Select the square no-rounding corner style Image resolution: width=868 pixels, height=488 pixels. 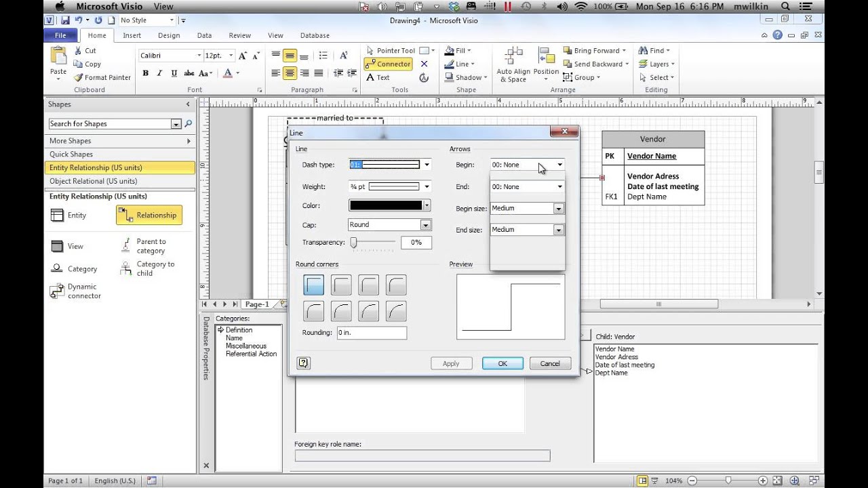pyautogui.click(x=313, y=285)
